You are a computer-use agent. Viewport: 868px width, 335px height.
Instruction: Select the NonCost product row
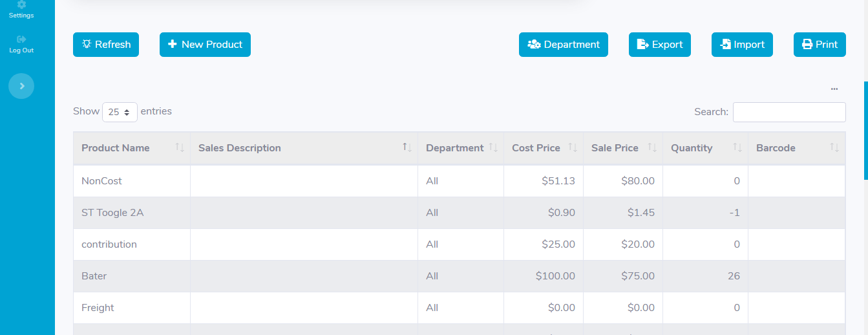[459, 181]
